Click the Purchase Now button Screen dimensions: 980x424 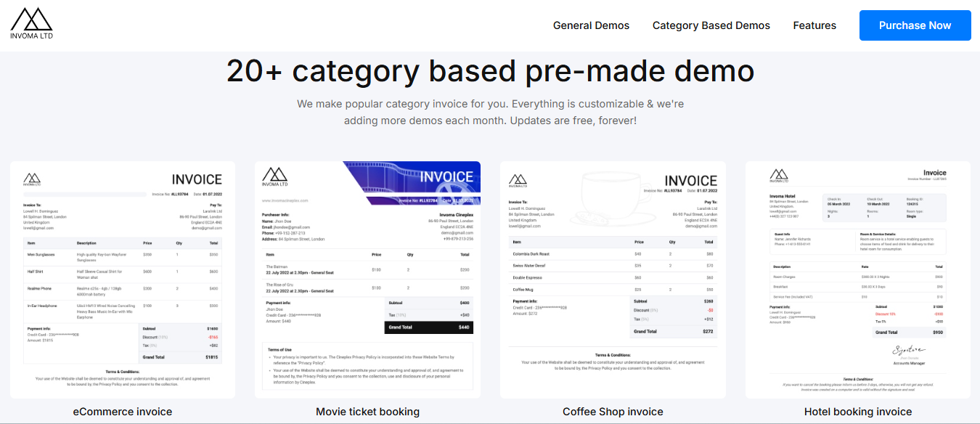[915, 25]
